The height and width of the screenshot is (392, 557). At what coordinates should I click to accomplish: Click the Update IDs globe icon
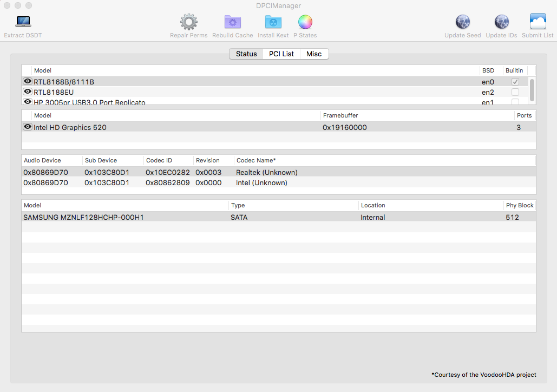point(501,22)
